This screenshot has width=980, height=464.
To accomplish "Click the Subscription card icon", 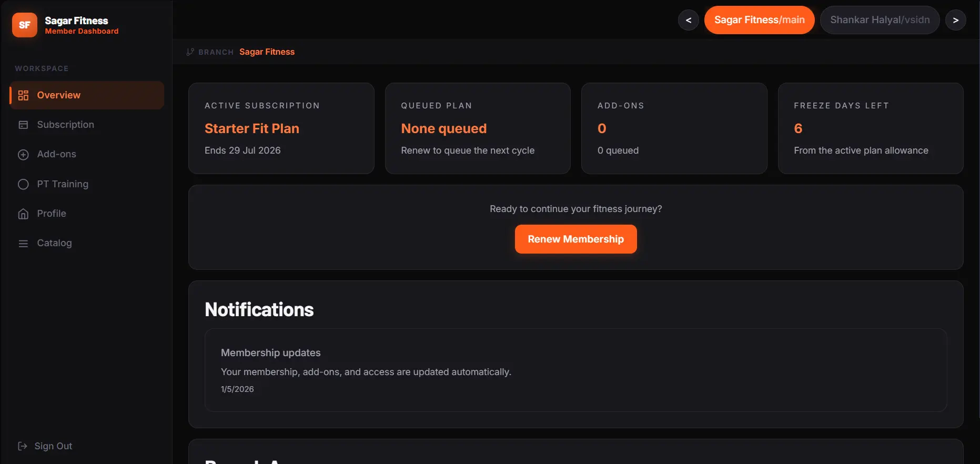I will pyautogui.click(x=23, y=125).
